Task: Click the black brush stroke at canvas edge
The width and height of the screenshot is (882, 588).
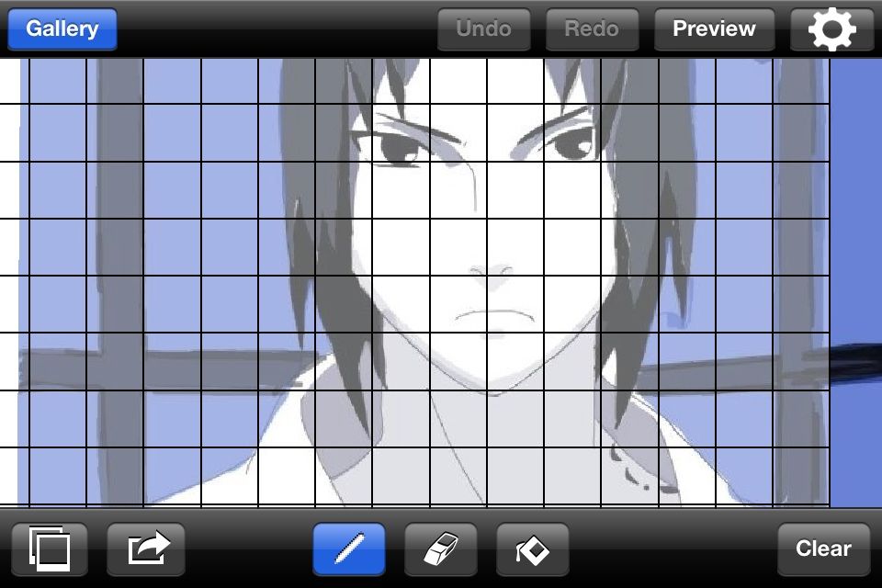Action: (x=855, y=363)
